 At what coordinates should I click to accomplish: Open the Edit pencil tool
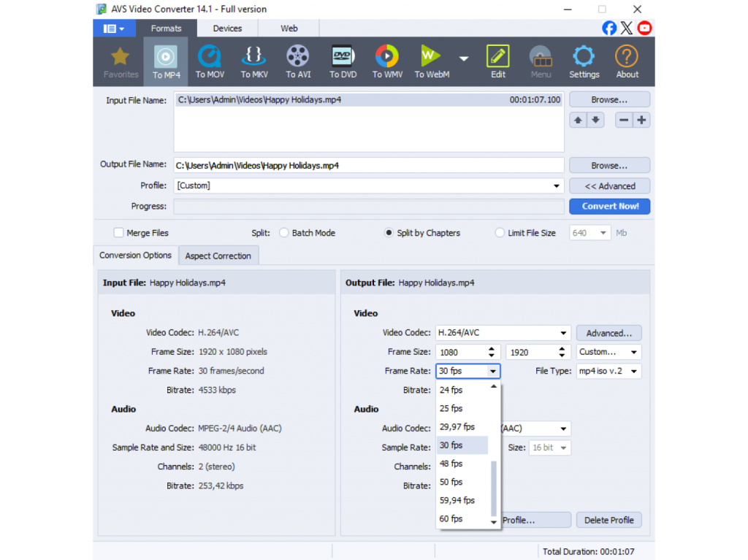(x=498, y=61)
